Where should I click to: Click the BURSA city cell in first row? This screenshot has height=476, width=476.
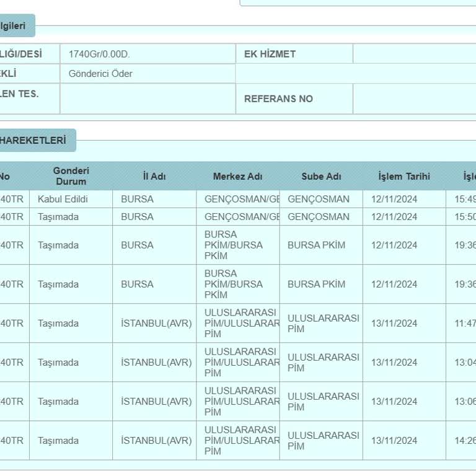[137, 199]
